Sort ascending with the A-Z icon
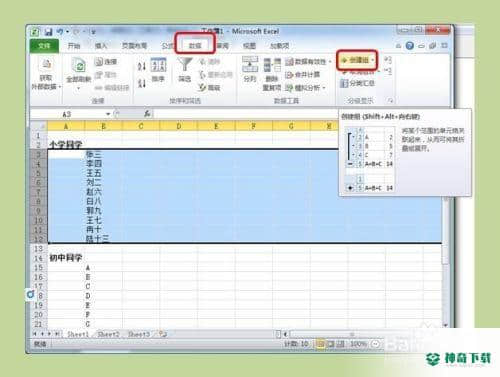500x377 pixels. point(142,66)
